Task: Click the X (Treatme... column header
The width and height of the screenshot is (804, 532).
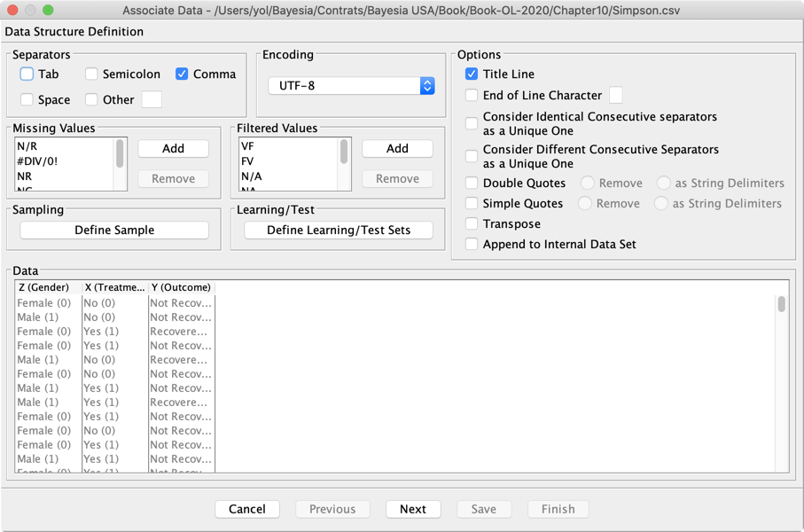Action: pos(115,288)
